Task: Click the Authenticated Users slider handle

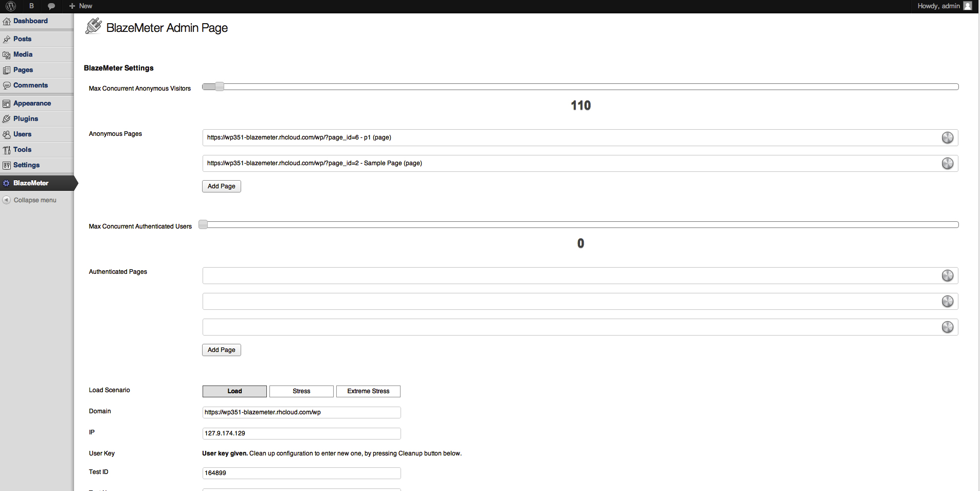Action: pos(203,224)
